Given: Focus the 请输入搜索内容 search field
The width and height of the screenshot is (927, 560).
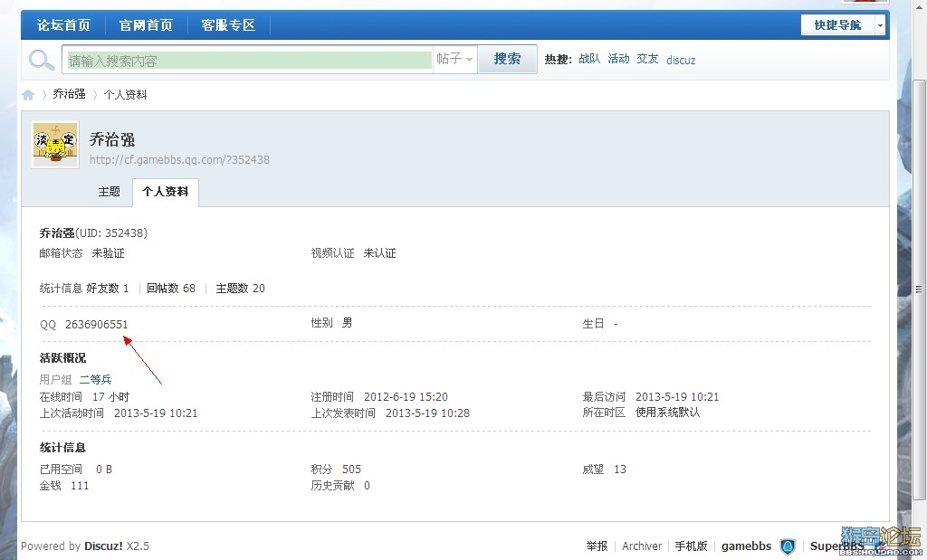Looking at the screenshot, I should tap(249, 61).
